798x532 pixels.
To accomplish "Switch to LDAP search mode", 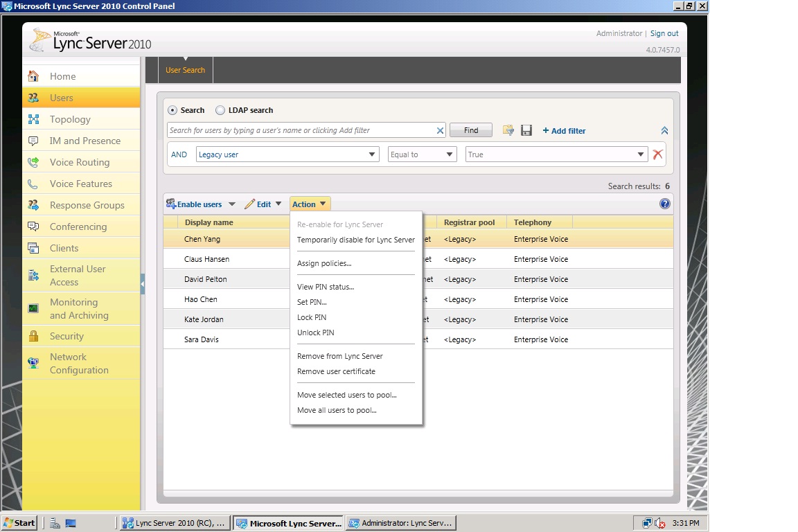I will (x=220, y=109).
